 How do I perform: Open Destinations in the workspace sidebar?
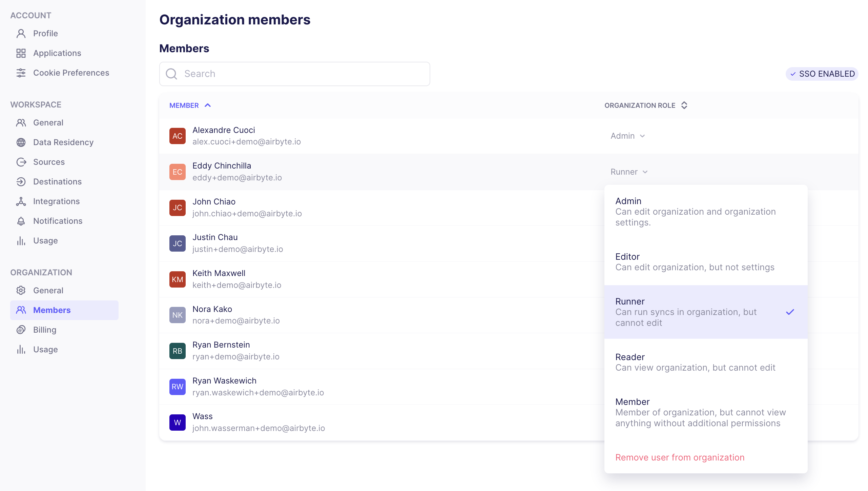click(x=58, y=182)
